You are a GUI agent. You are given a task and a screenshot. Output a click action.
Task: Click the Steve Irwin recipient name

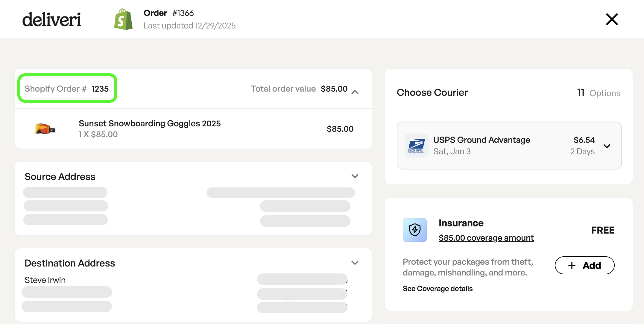click(45, 280)
